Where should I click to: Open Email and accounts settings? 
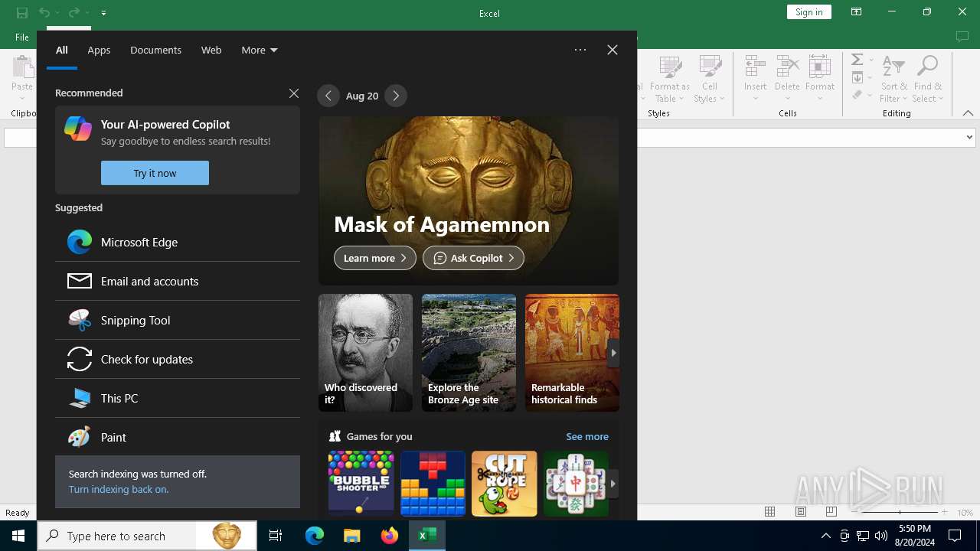(x=177, y=281)
